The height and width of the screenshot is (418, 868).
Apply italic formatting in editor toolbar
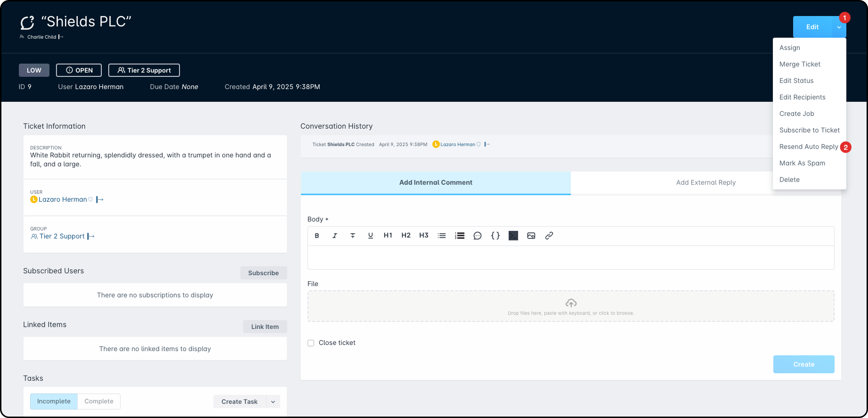pos(335,236)
